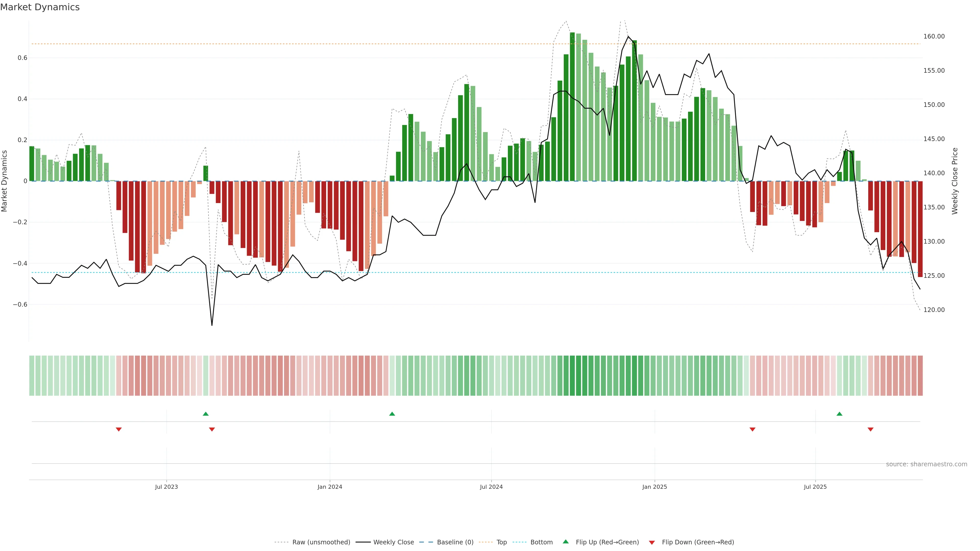Screen dimensions: 980x551
Task: Click the Flip Up green triangle legend icon
Action: coord(566,542)
